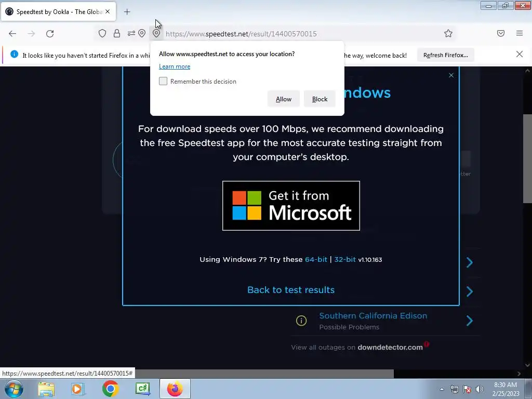
Task: Close the Speedtest app promo dialog
Action: coord(451,75)
